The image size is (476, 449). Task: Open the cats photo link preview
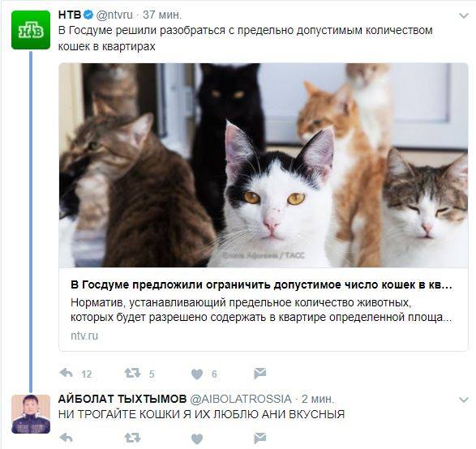point(264,165)
